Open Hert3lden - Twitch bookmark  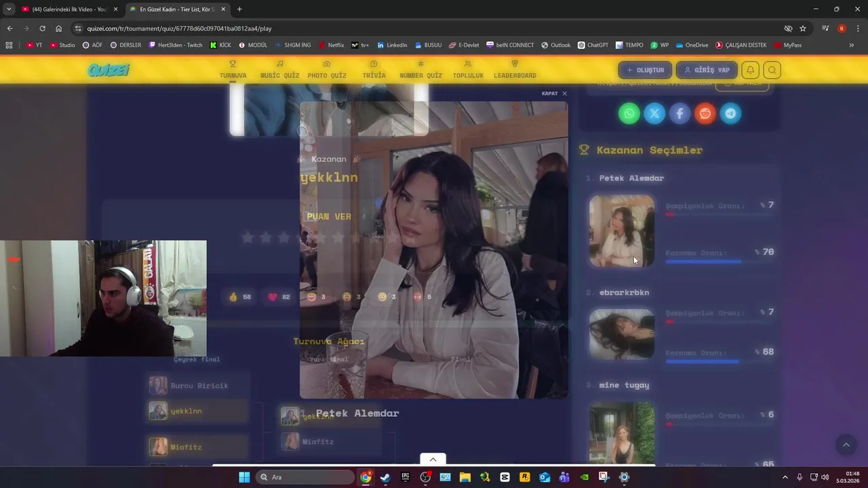pos(174,45)
